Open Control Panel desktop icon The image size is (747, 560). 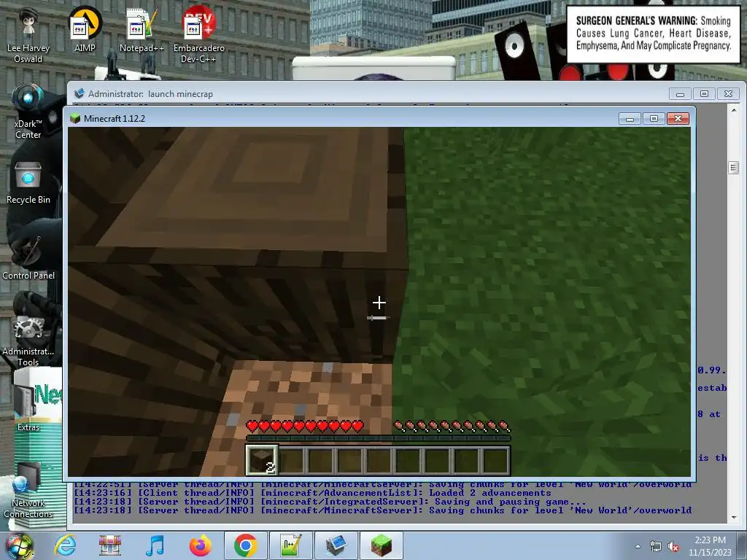tap(28, 257)
